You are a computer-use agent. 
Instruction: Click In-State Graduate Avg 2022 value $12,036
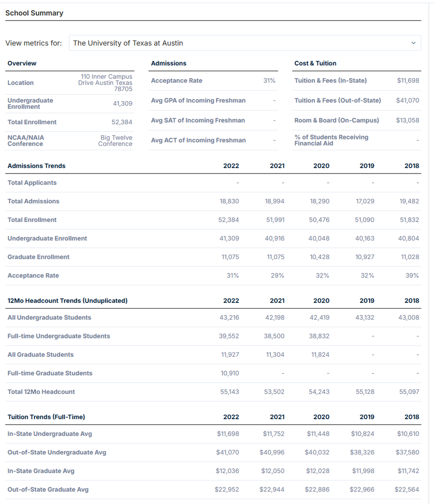(x=227, y=471)
